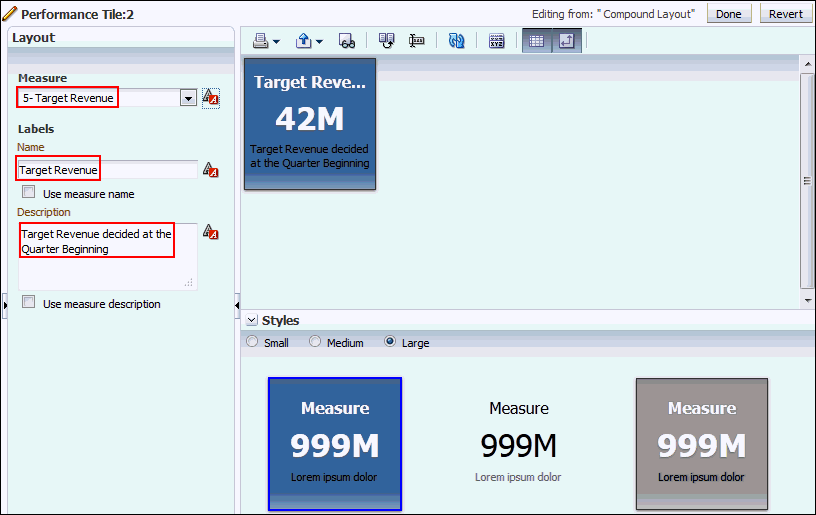The image size is (816, 515).
Task: Open the Measure dropdown arrow
Action: click(188, 98)
